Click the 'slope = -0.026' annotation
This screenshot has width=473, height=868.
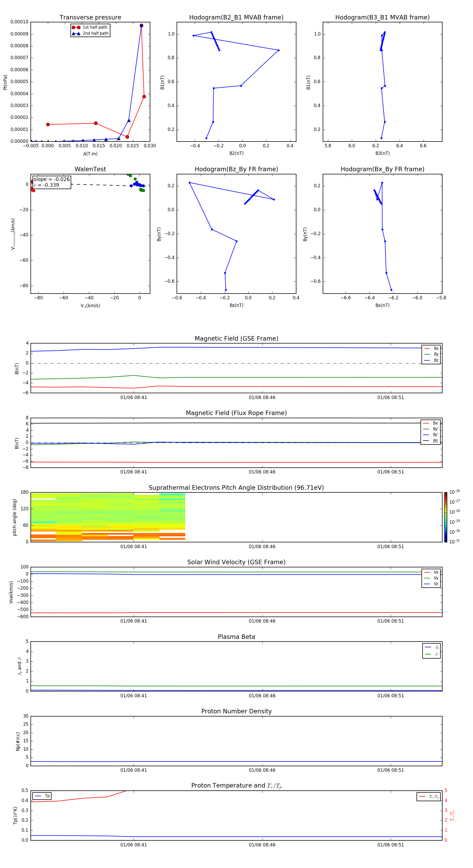pos(52,179)
